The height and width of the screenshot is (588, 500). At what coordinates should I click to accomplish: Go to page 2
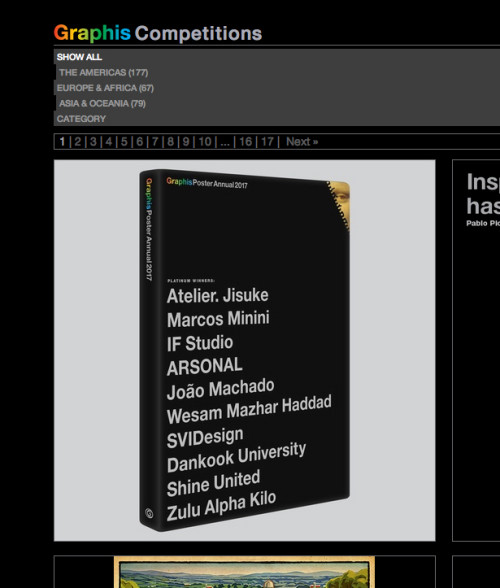(78, 142)
